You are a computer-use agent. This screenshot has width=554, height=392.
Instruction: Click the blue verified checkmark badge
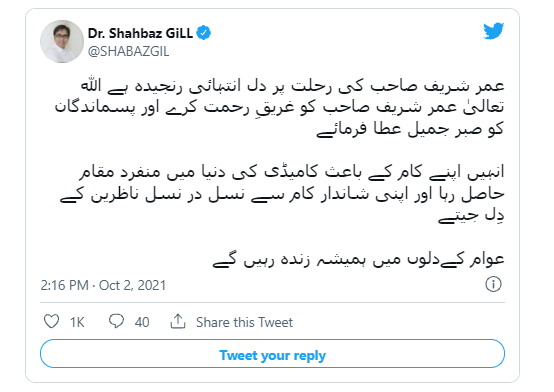204,33
